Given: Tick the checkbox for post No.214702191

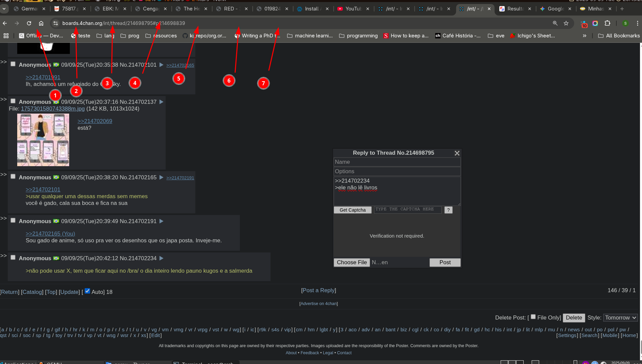Looking at the screenshot, I should point(13,220).
